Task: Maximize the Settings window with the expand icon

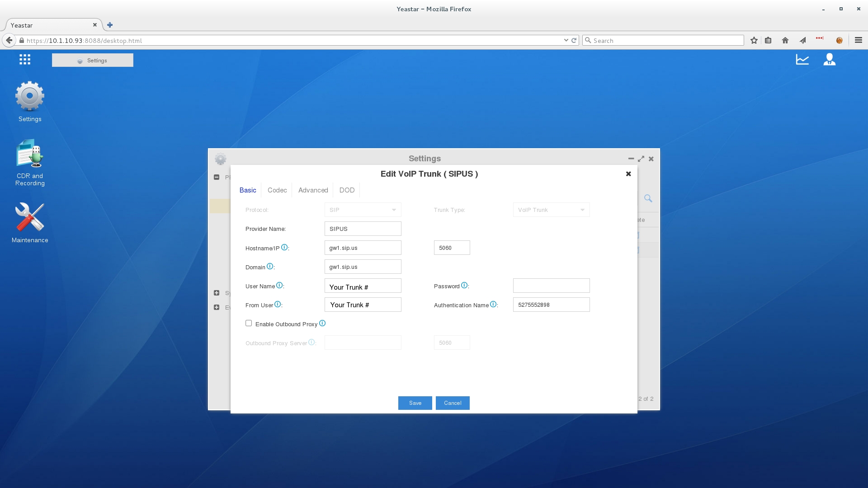Action: tap(641, 159)
